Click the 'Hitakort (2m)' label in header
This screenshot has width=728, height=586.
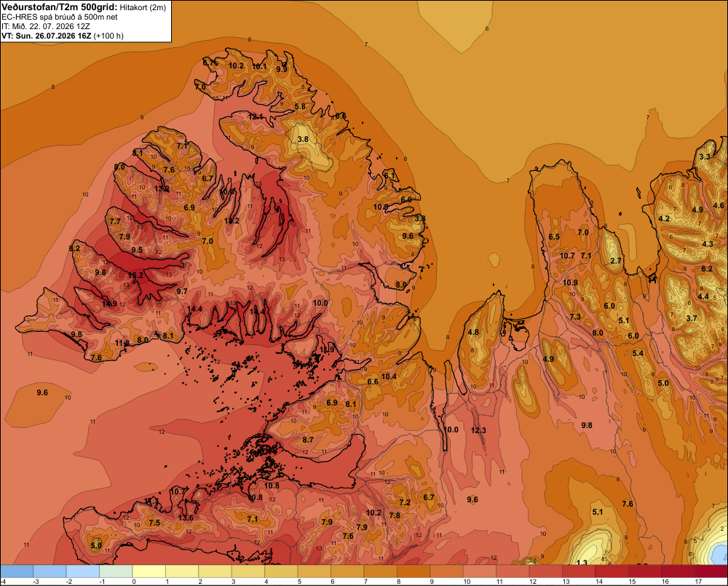pos(143,7)
